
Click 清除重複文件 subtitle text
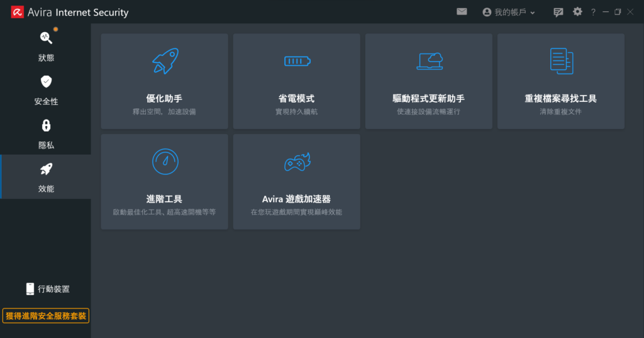coord(561,111)
